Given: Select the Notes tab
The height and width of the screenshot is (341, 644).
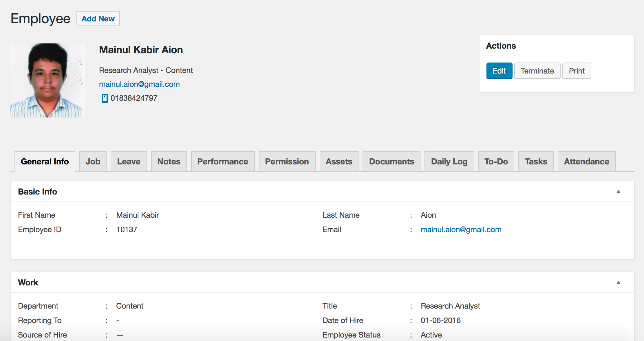Looking at the screenshot, I should (168, 161).
